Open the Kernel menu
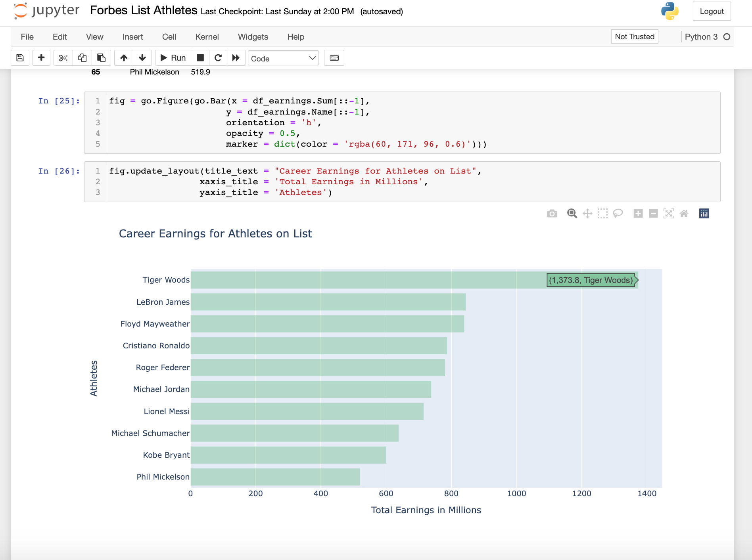752x560 pixels. 207,37
